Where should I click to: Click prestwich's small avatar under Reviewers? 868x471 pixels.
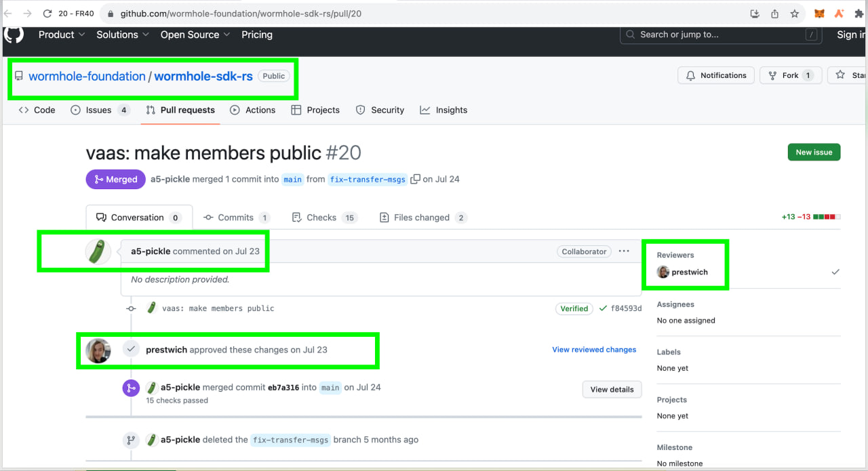point(663,272)
